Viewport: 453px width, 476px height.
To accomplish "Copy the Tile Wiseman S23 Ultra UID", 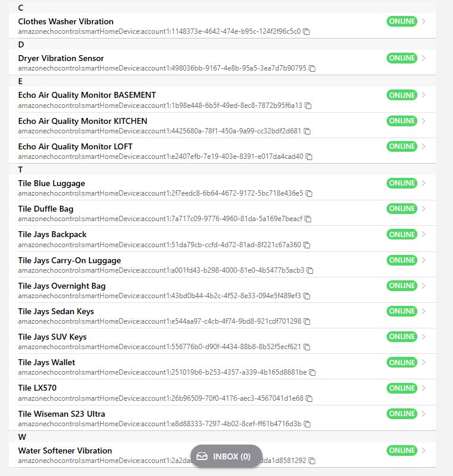I will (307, 424).
